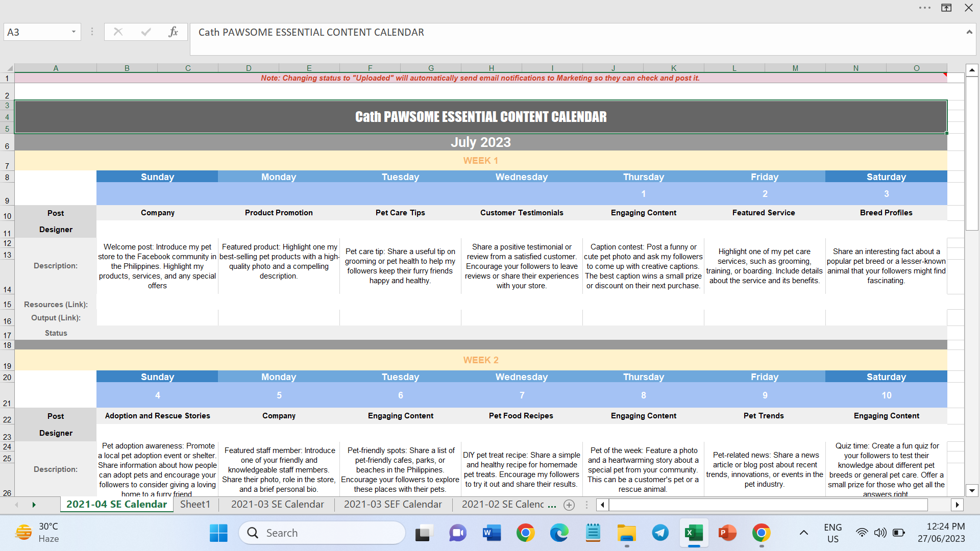Screen dimensions: 980x551
Task: Open the Name Box dropdown arrow
Action: tap(73, 32)
